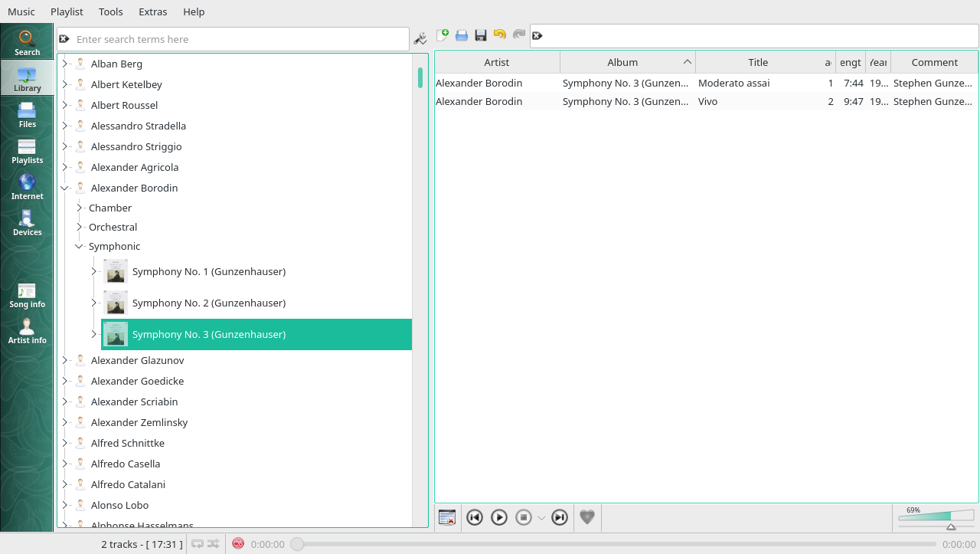
Task: Open the Playlist menu
Action: (x=67, y=11)
